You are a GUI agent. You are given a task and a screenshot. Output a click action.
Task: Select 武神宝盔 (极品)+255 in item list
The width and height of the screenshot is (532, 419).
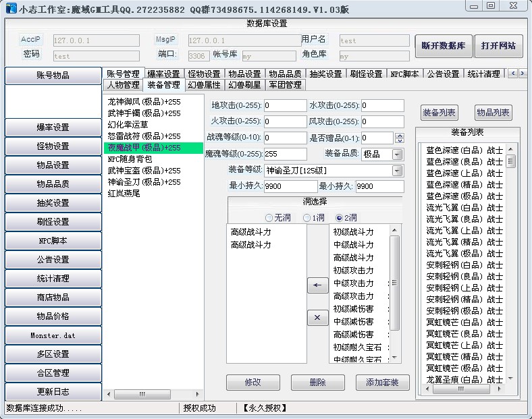(x=144, y=171)
